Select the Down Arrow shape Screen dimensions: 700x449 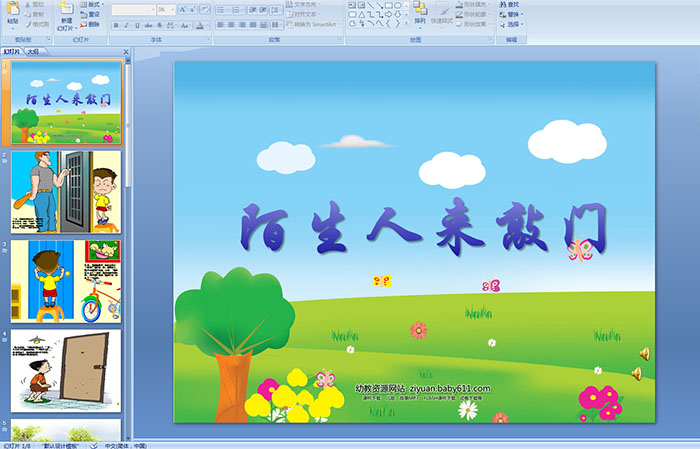point(397,15)
